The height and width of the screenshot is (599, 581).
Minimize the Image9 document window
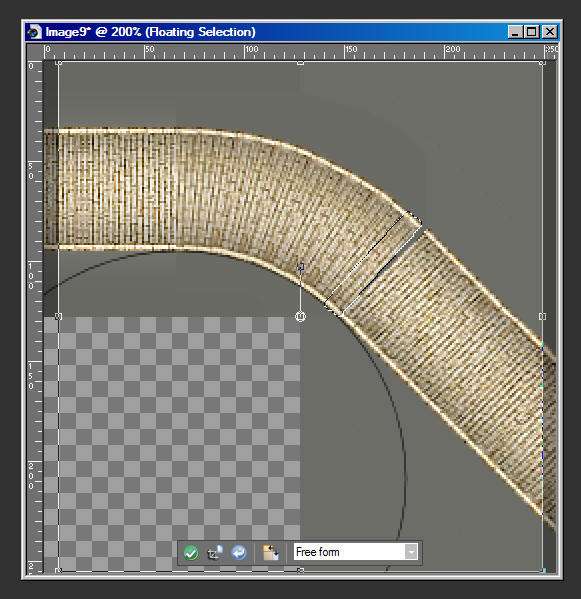point(515,32)
